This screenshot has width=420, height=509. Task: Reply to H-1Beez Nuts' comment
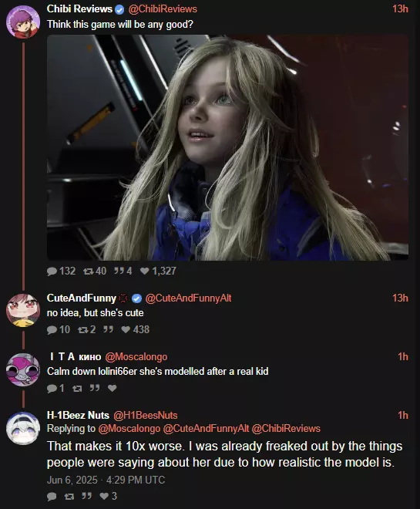point(52,497)
